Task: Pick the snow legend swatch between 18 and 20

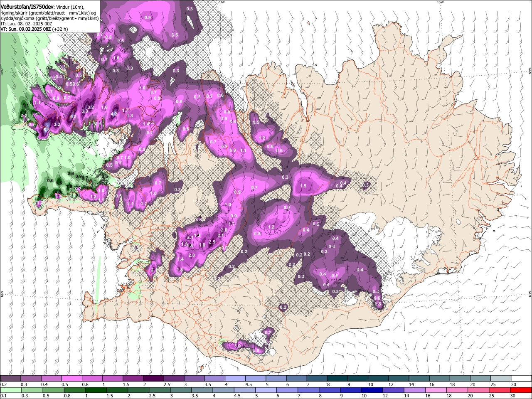Action: tap(460, 379)
